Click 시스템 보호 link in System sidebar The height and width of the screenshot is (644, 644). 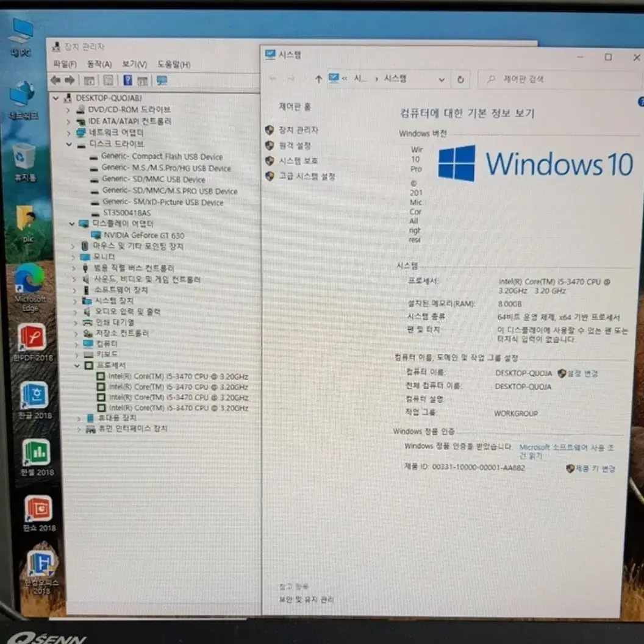pos(298,161)
